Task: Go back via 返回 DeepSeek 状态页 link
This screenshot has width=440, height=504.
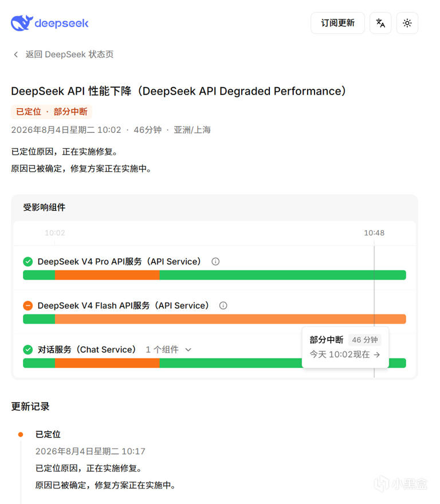Action: (x=69, y=54)
